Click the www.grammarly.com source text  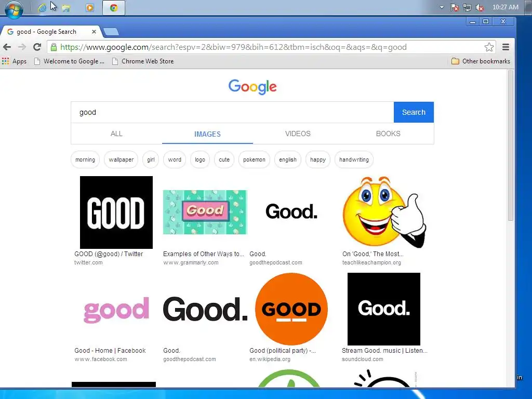tap(191, 262)
